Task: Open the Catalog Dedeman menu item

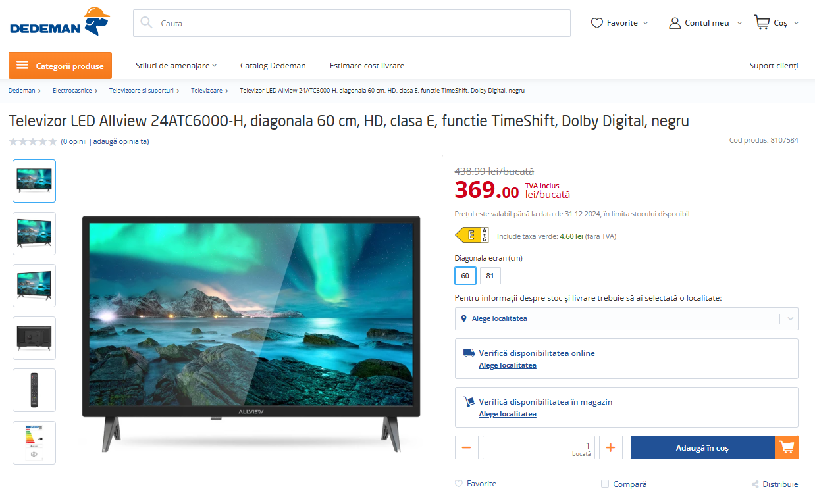Action: click(273, 66)
